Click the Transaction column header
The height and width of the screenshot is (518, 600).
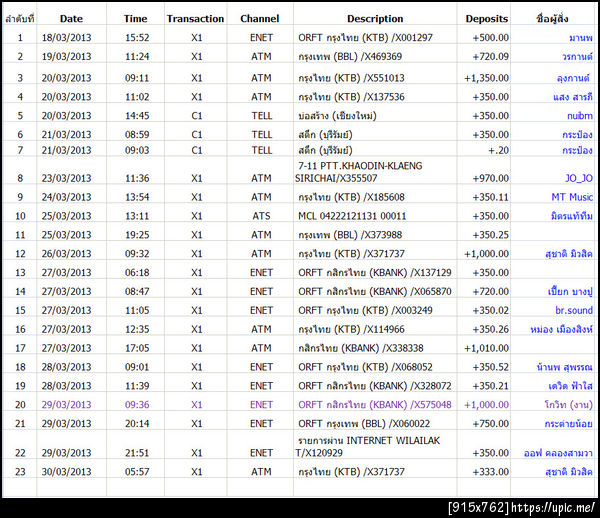click(196, 19)
